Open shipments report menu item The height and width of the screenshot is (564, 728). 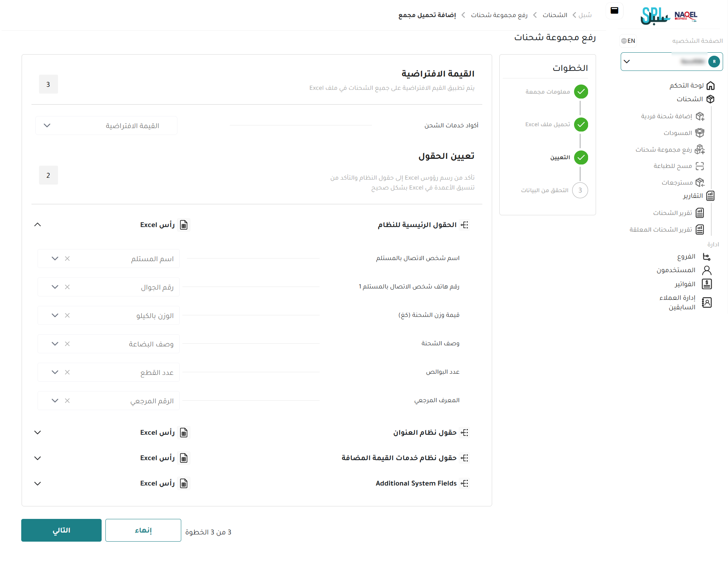point(672,213)
